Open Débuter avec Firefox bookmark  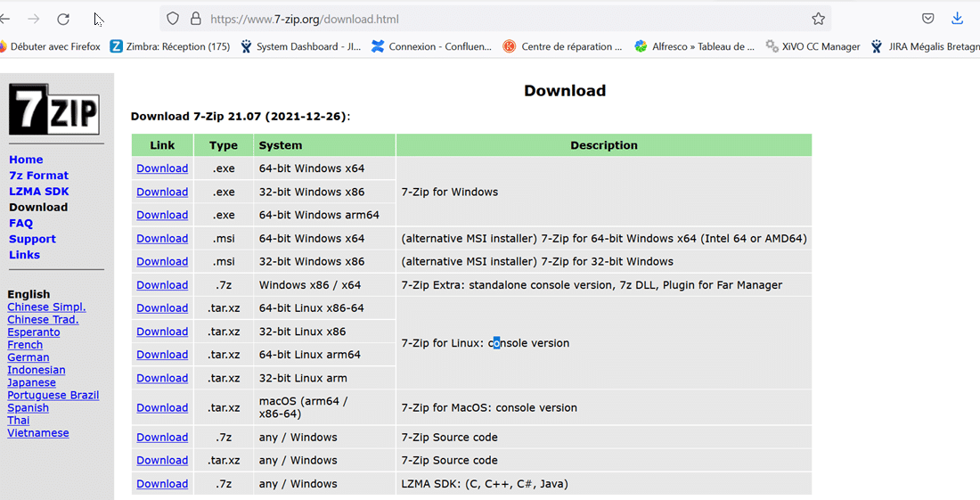(x=50, y=46)
